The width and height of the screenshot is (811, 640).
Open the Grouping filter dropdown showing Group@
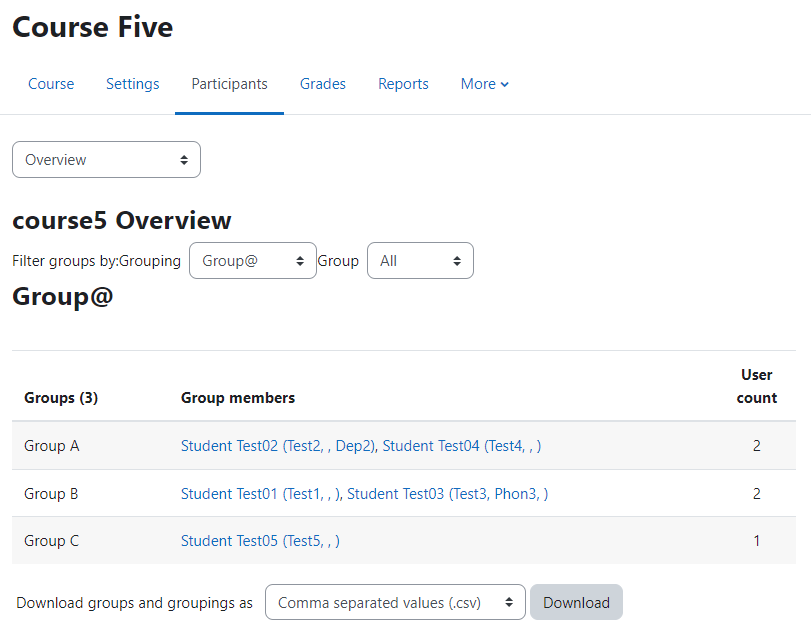[253, 261]
